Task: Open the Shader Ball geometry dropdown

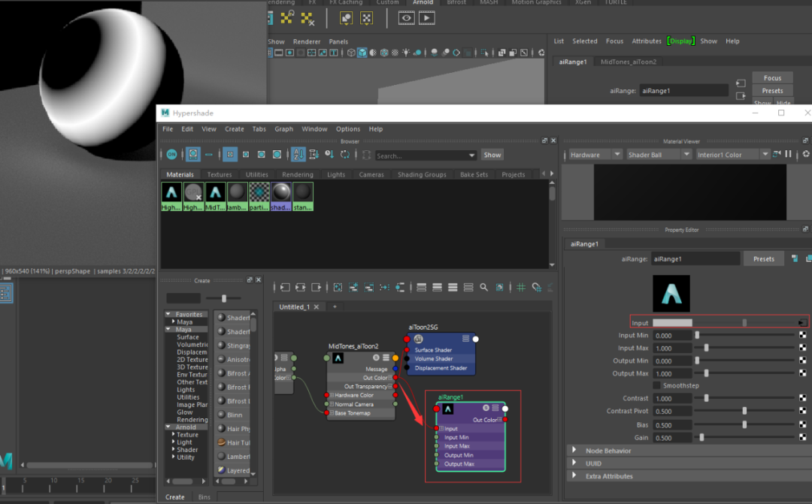Action: click(x=658, y=155)
